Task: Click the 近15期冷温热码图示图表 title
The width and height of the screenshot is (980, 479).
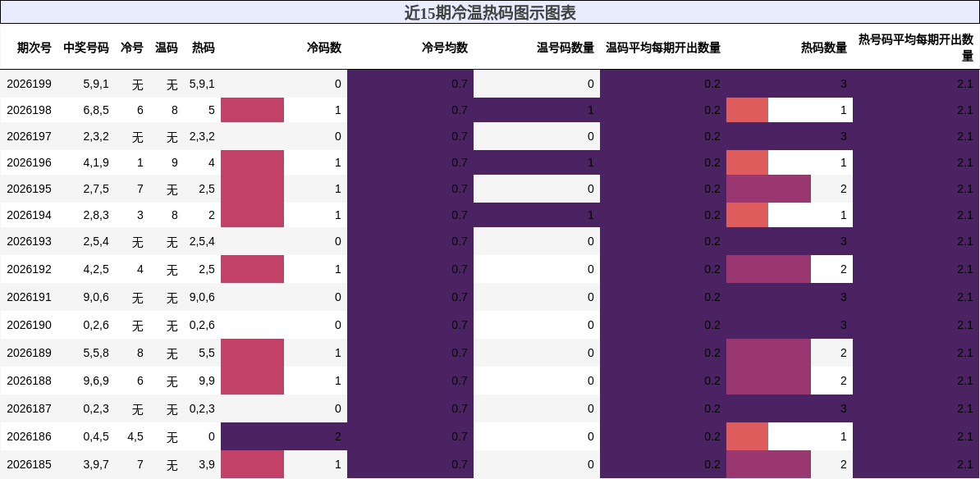Action: [490, 12]
